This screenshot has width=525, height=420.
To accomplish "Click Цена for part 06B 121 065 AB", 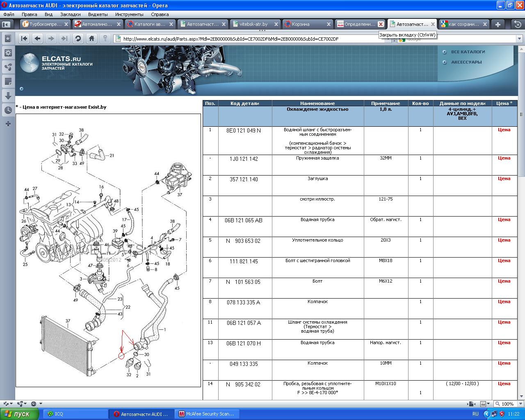I will tap(504, 219).
